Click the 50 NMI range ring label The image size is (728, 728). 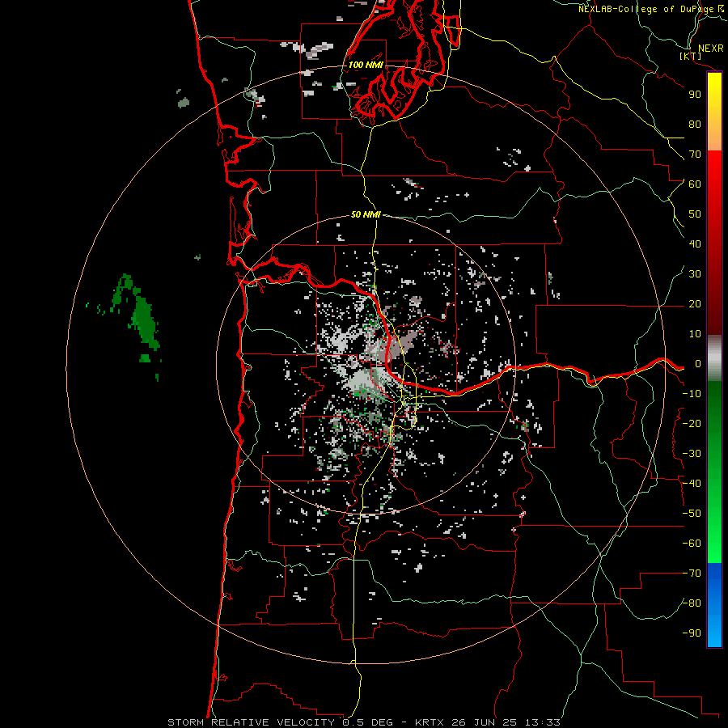click(x=366, y=214)
